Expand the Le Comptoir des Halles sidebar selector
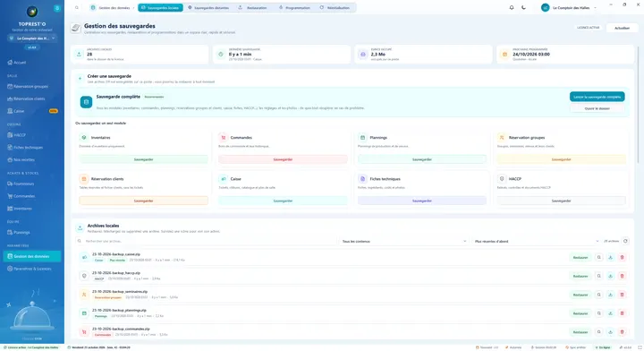Screen dimensions: 644x351 tap(32, 39)
